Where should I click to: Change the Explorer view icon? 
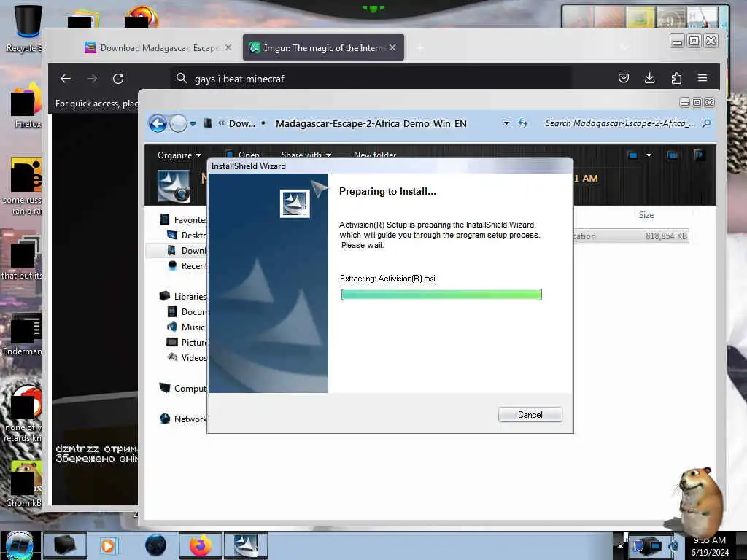pyautogui.click(x=632, y=155)
